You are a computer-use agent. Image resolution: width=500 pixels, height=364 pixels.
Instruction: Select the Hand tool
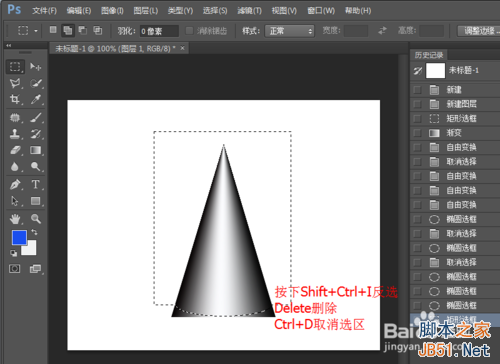pyautogui.click(x=15, y=219)
